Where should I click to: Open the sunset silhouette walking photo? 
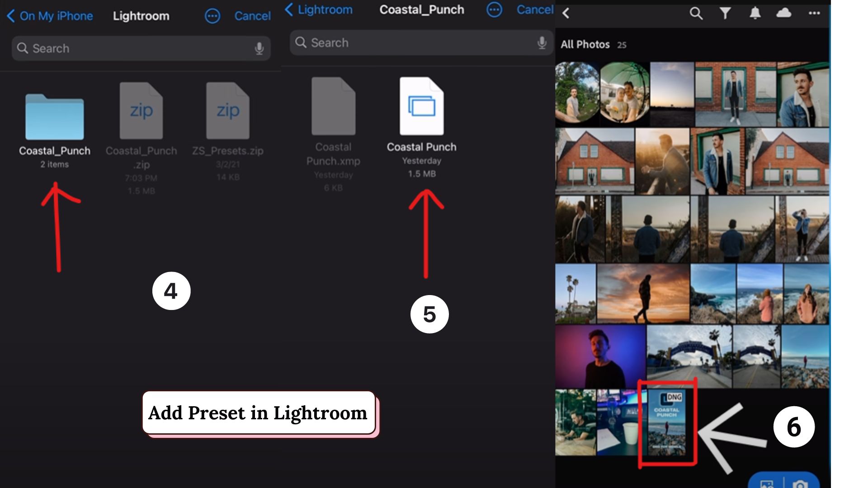643,294
